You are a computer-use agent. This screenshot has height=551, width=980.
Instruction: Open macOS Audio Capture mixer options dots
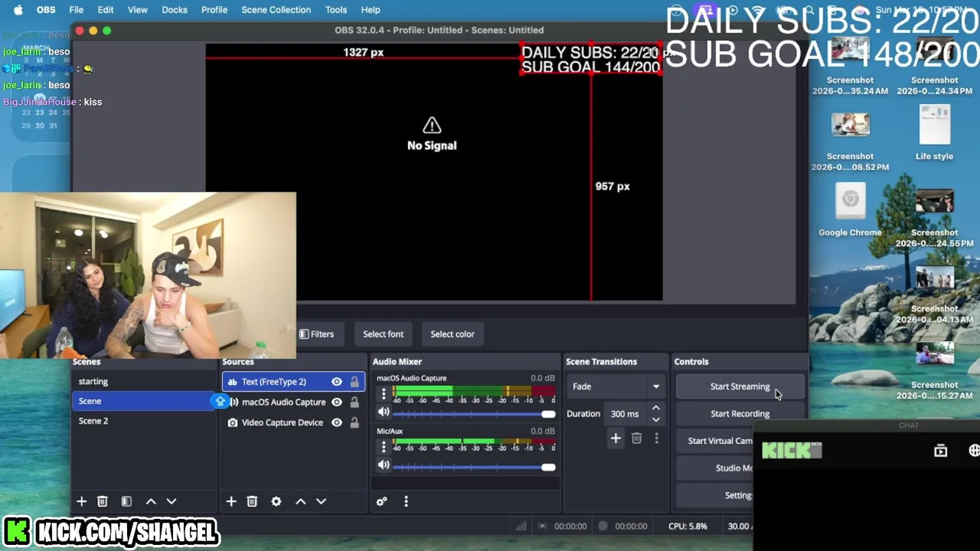(x=384, y=394)
